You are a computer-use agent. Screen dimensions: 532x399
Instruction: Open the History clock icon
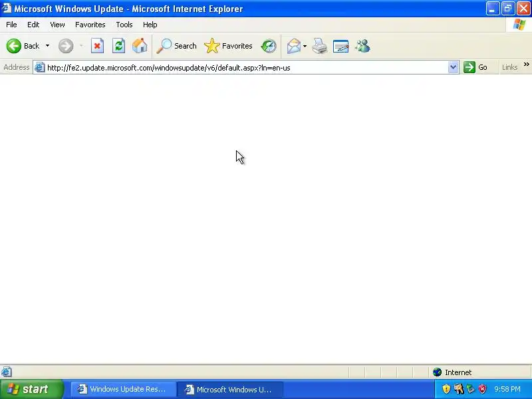coord(269,46)
